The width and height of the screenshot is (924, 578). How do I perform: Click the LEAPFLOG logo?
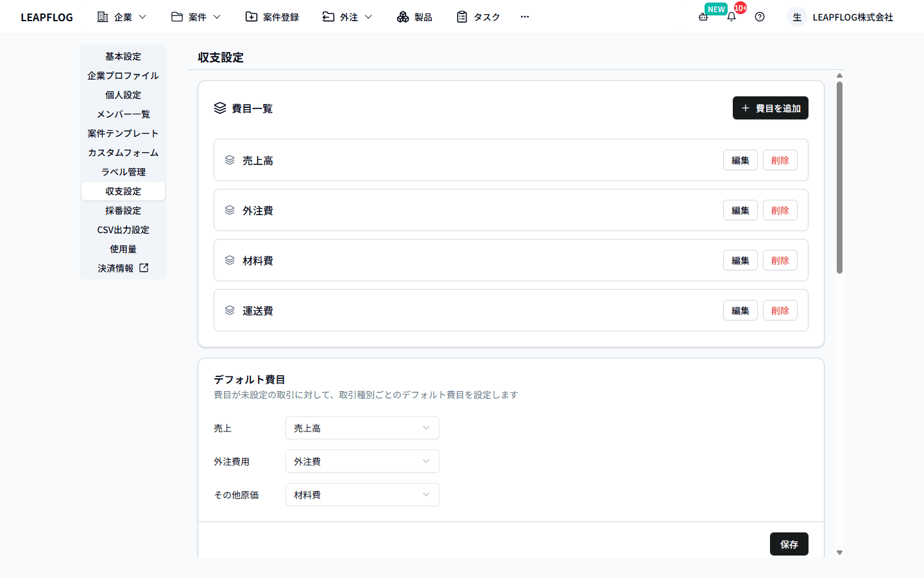pos(47,17)
